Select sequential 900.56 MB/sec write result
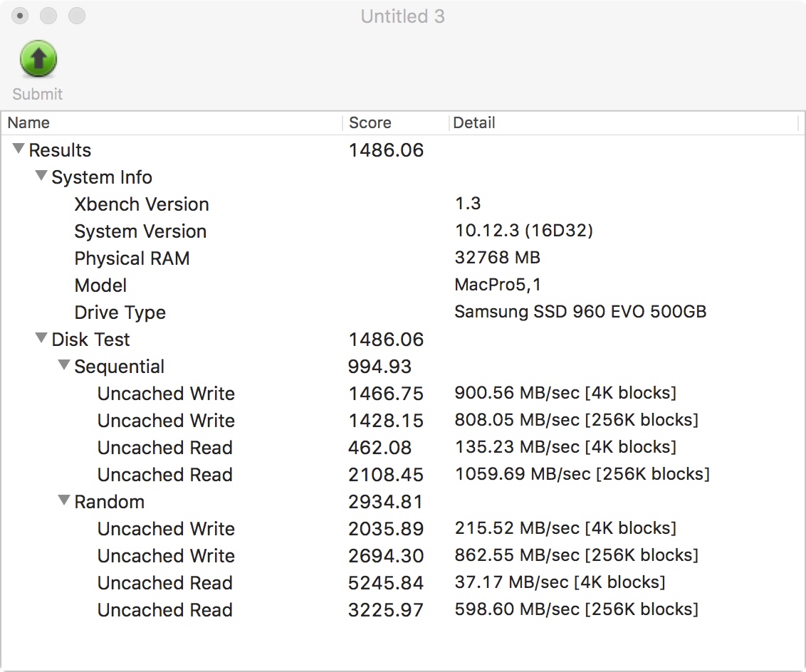 565,393
